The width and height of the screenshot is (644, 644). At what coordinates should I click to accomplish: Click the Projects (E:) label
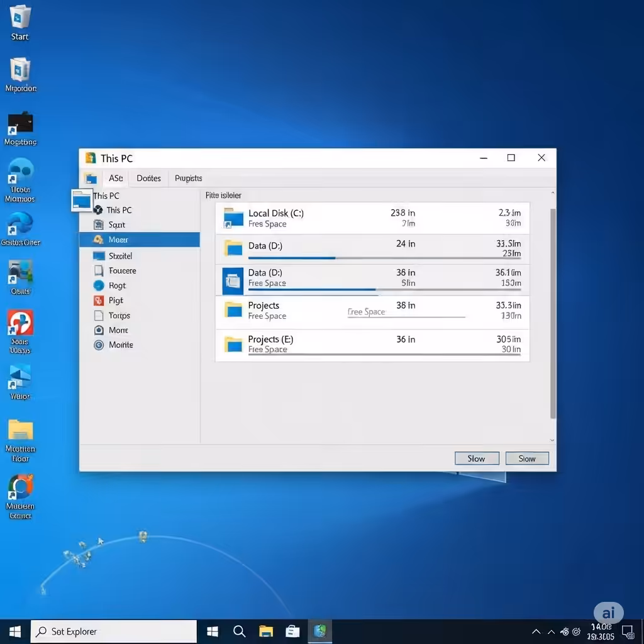tap(270, 339)
